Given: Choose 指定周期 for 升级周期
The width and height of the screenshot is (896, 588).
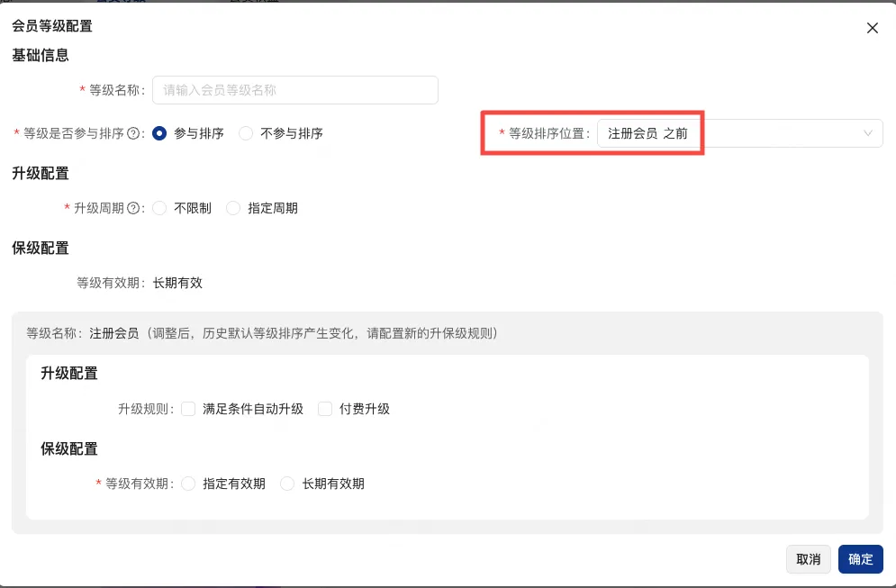Looking at the screenshot, I should click(x=233, y=209).
